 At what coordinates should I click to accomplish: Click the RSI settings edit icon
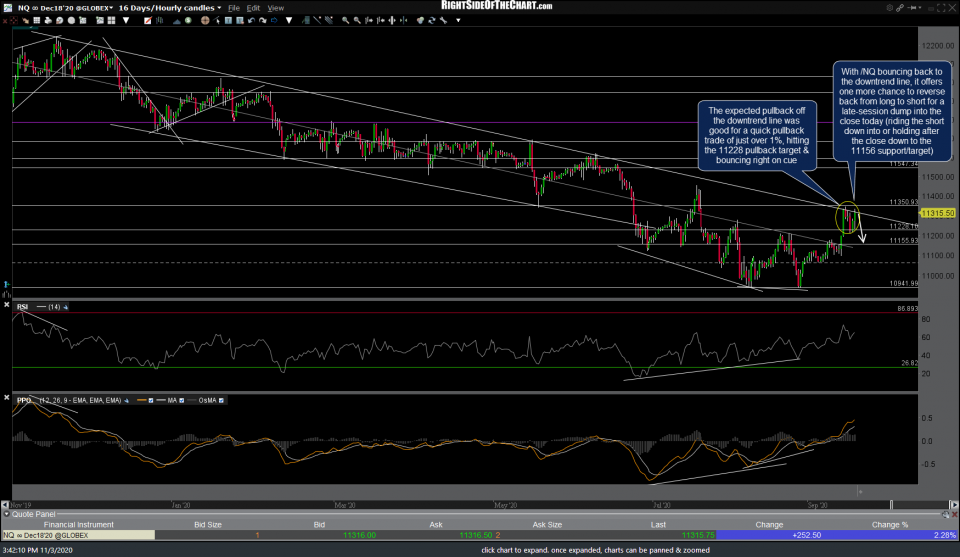click(x=66, y=307)
